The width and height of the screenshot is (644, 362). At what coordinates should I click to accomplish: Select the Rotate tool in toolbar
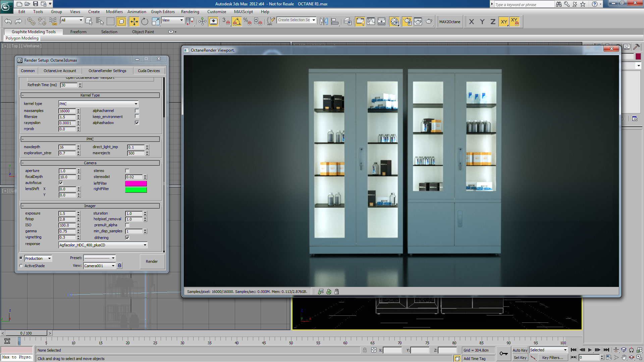pyautogui.click(x=145, y=22)
